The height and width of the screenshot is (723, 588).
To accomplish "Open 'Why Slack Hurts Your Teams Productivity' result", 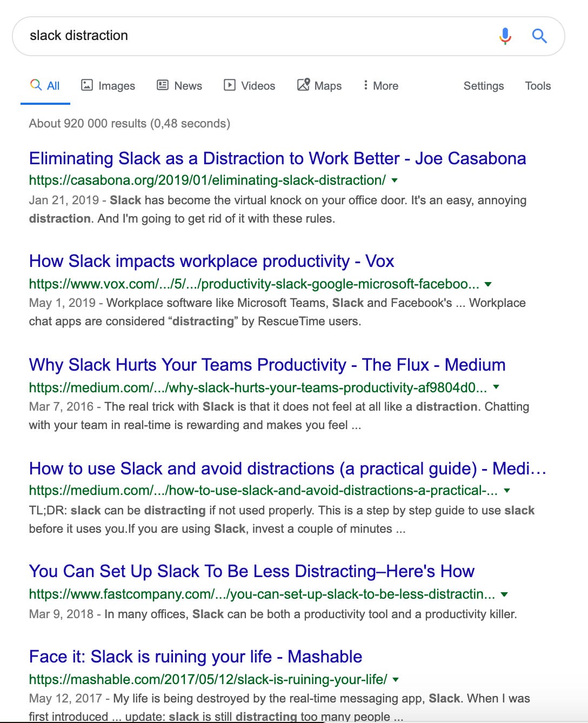I will [x=267, y=365].
